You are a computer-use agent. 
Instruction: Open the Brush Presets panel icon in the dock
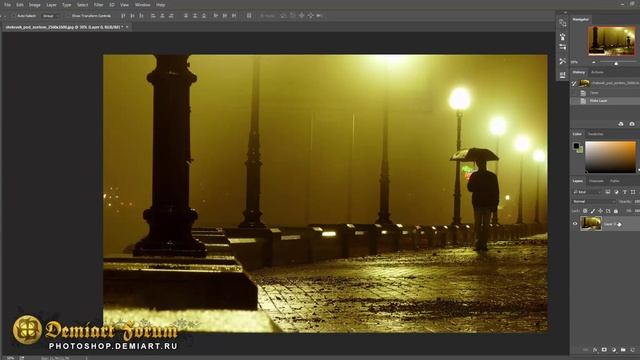point(563,36)
